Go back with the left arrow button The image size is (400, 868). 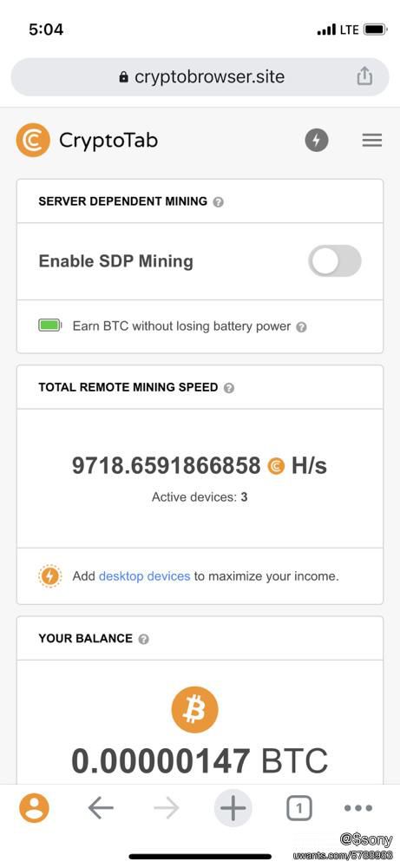pyautogui.click(x=101, y=809)
